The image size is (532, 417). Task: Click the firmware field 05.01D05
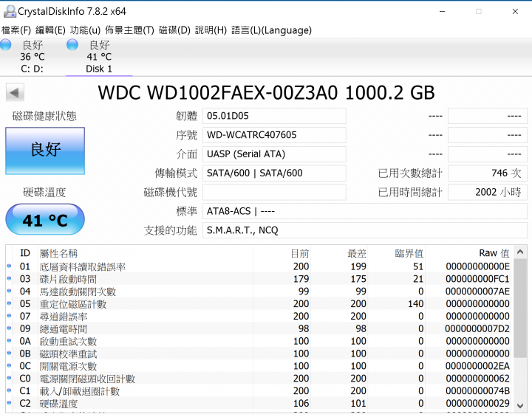[274, 116]
